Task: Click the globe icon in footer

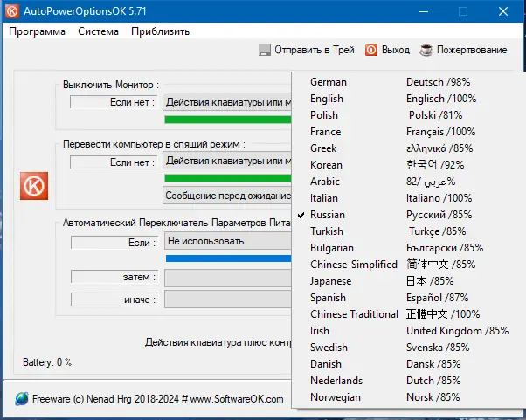Action: point(22,399)
